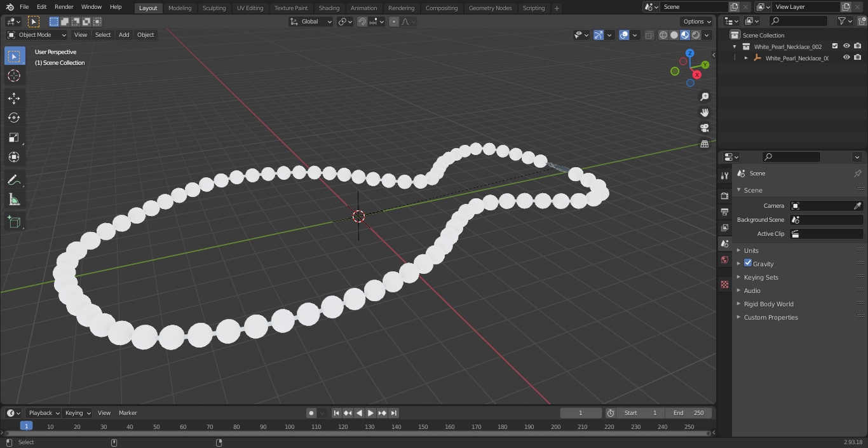
Task: Switch orthographic/perspective with grid icon
Action: click(704, 144)
